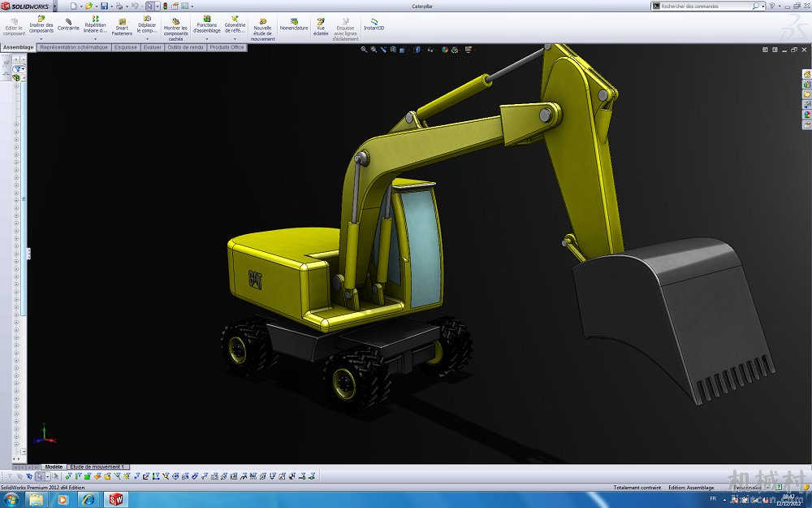812x508 pixels.
Task: Click the Windows Start button
Action: pos(11,500)
